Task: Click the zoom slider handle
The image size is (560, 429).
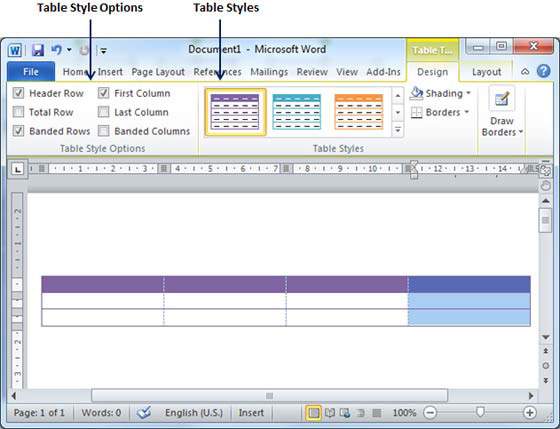Action: coord(480,413)
